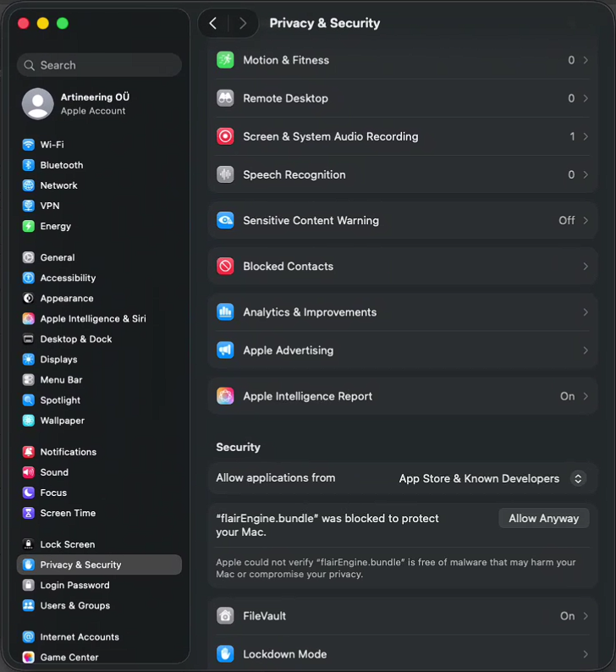
Task: Click the General gear icon
Action: (x=28, y=257)
